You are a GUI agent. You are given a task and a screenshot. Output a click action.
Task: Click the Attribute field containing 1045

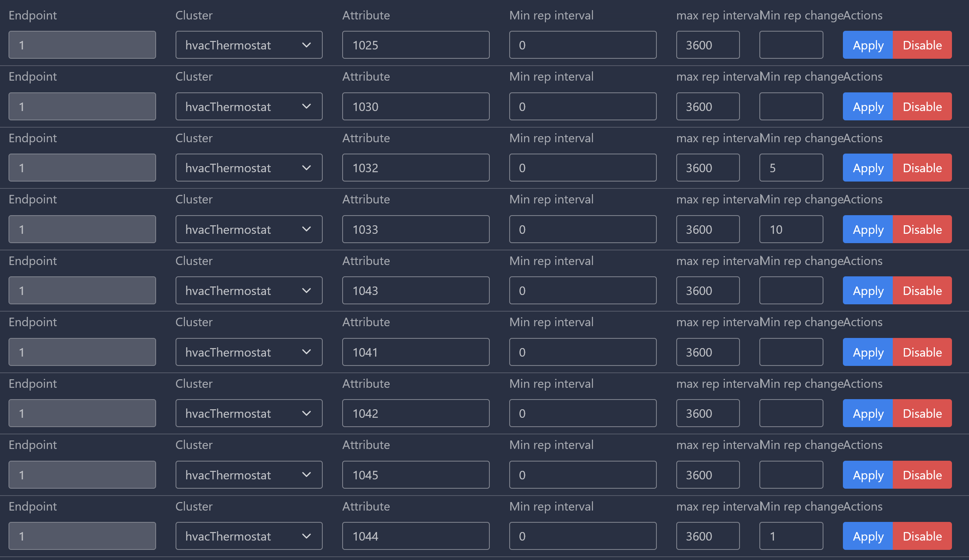(416, 475)
